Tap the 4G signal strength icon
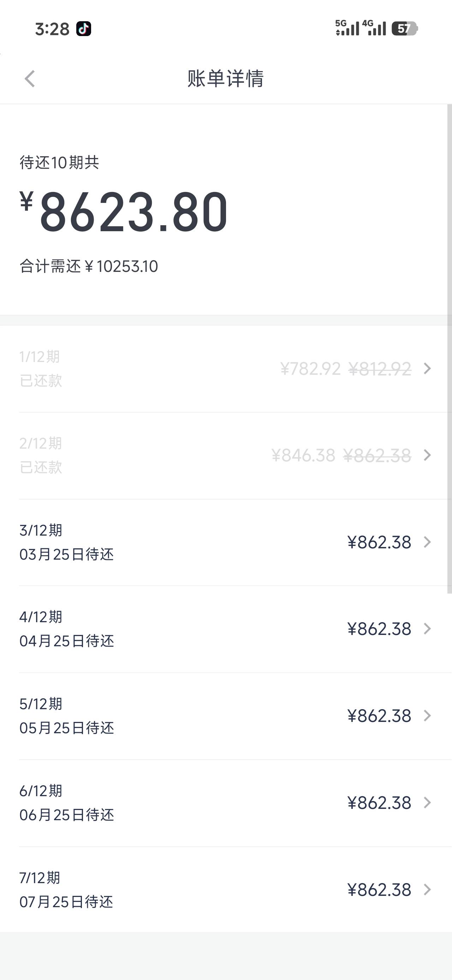This screenshot has width=452, height=980. (x=374, y=28)
